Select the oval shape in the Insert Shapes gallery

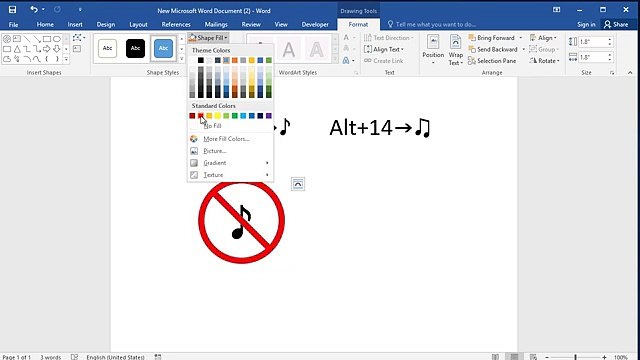[57, 39]
